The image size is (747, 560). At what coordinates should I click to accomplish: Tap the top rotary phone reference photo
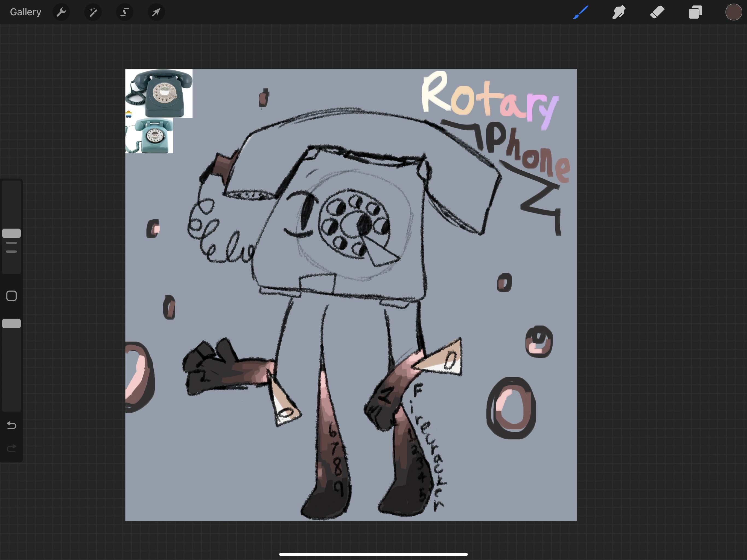159,94
